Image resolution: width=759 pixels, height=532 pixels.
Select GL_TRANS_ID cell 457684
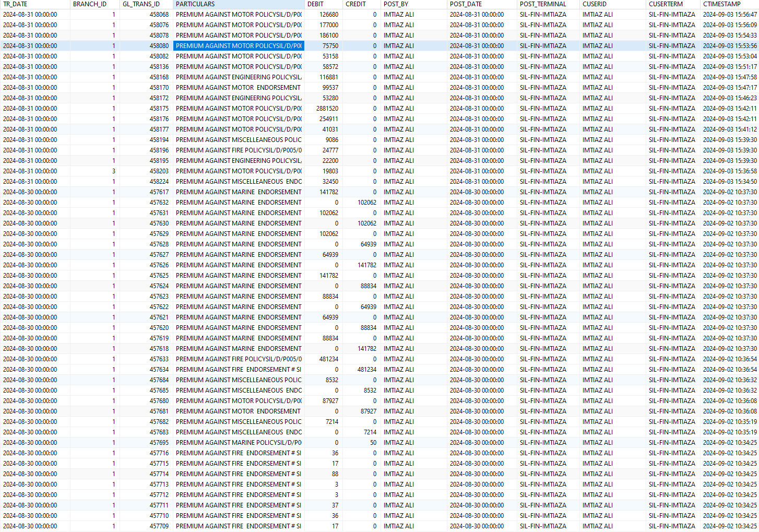pos(159,380)
